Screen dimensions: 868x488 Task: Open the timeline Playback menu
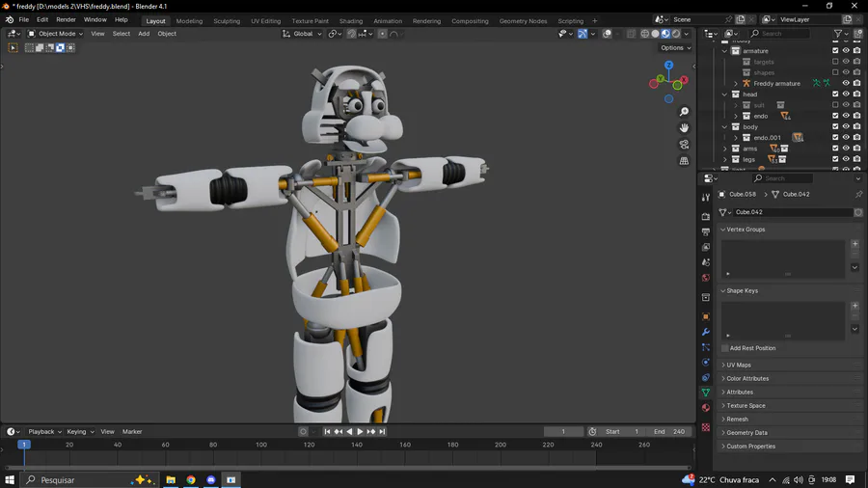pos(44,431)
